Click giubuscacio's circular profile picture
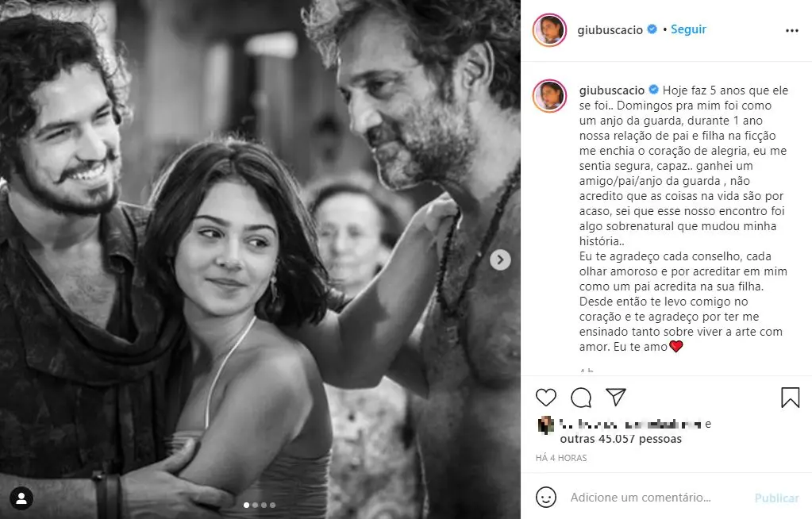The height and width of the screenshot is (519, 812). pos(548,29)
